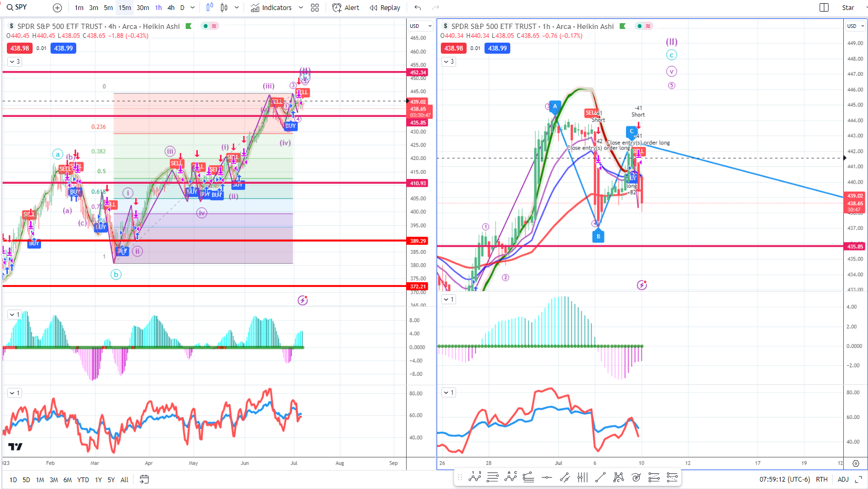Set date range to 5Y
The width and height of the screenshot is (868, 489).
click(x=111, y=480)
